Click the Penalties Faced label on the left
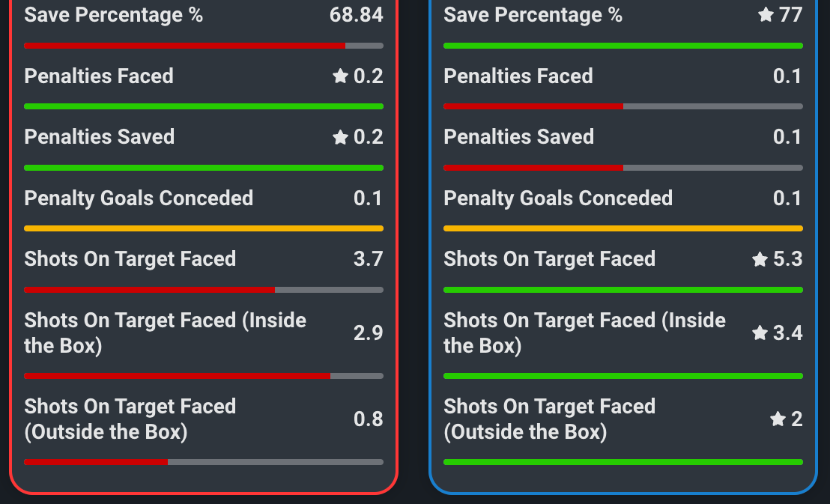The width and height of the screenshot is (830, 504). [98, 76]
